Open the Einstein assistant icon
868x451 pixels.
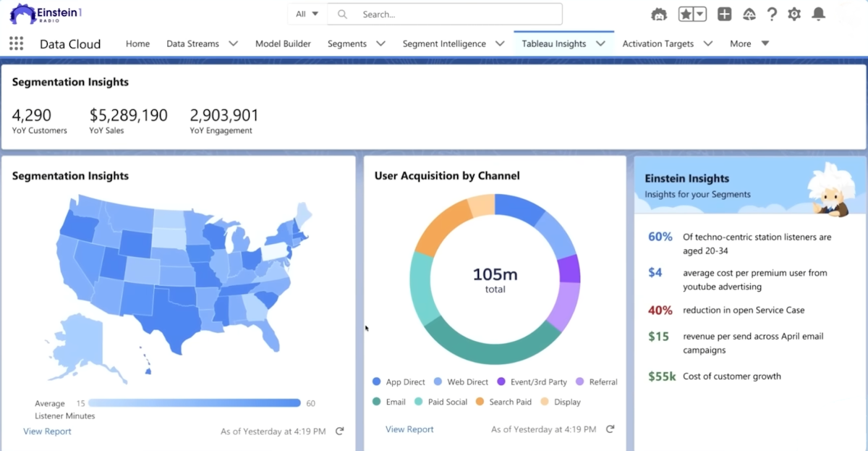pos(659,14)
